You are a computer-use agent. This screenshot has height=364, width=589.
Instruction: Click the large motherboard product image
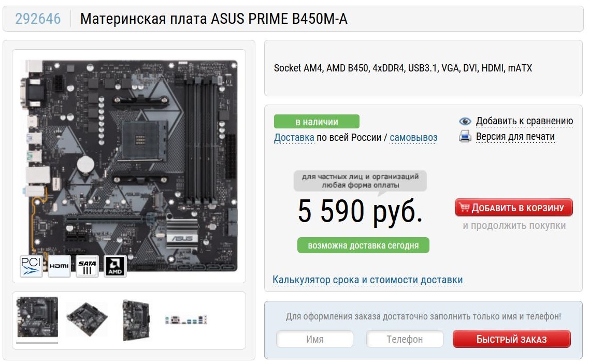tap(129, 166)
